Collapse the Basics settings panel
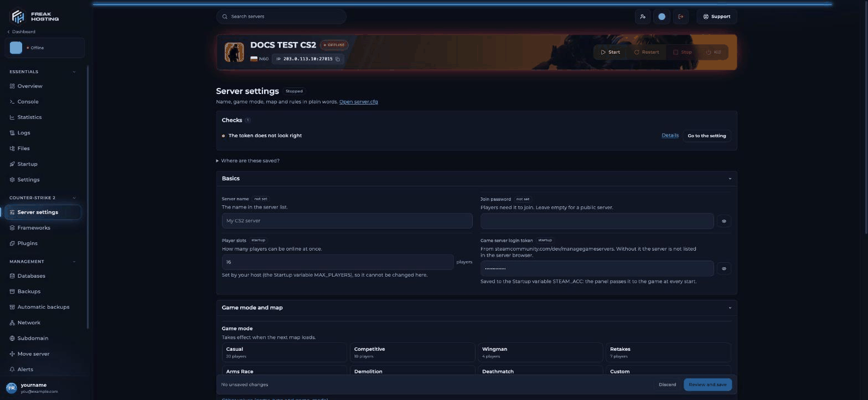Screen dimensions: 868x400 pos(730,179)
